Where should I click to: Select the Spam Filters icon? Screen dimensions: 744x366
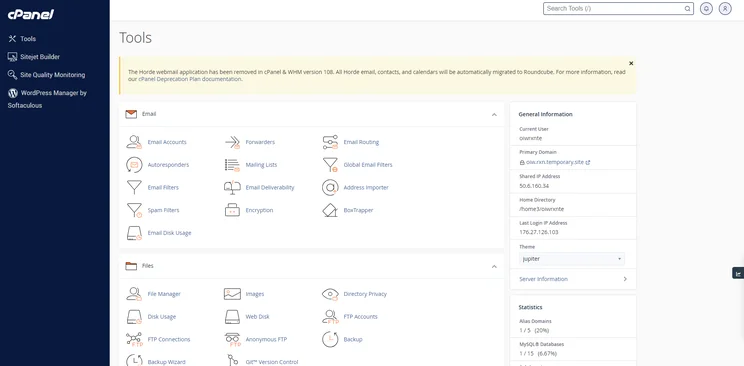(x=134, y=210)
